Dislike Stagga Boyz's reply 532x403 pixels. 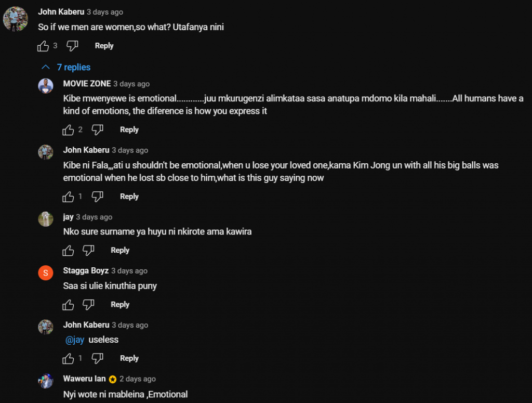click(x=88, y=305)
